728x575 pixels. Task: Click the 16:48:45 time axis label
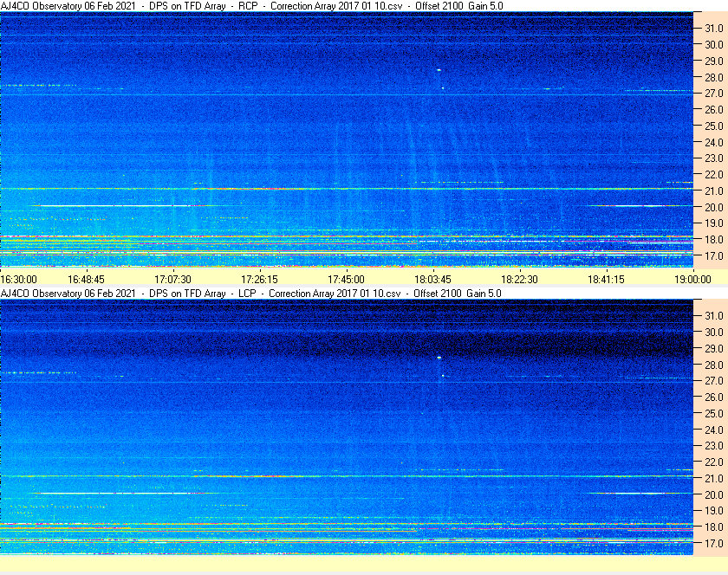(87, 280)
